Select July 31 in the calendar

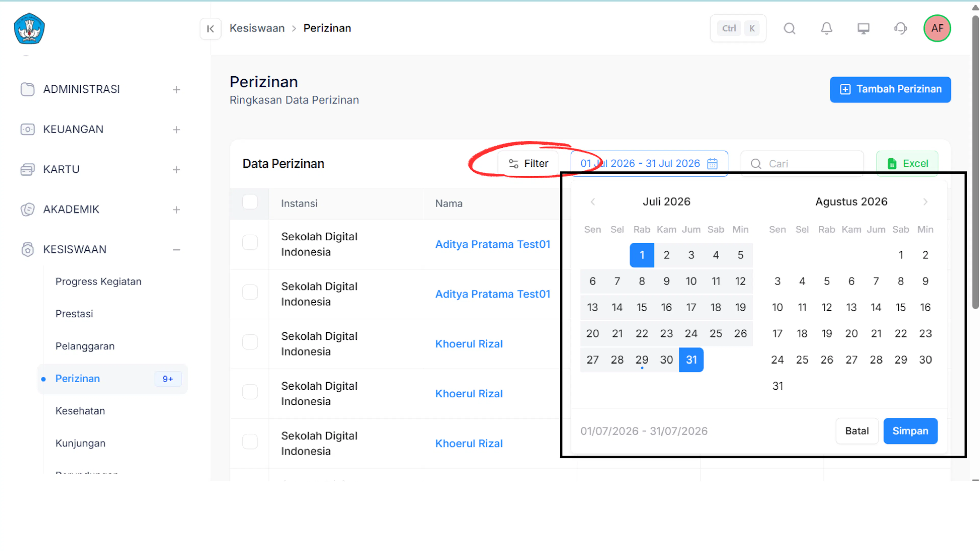tap(691, 360)
